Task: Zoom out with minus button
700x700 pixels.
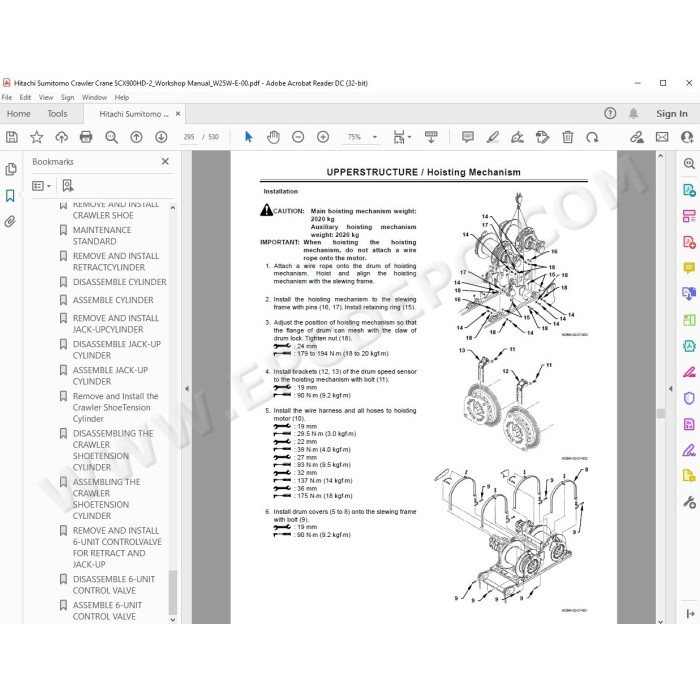Action: coord(298,137)
